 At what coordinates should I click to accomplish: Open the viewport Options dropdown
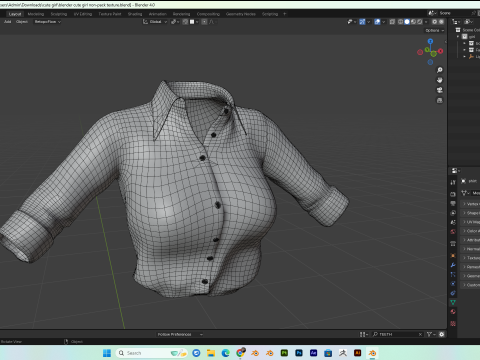point(435,30)
